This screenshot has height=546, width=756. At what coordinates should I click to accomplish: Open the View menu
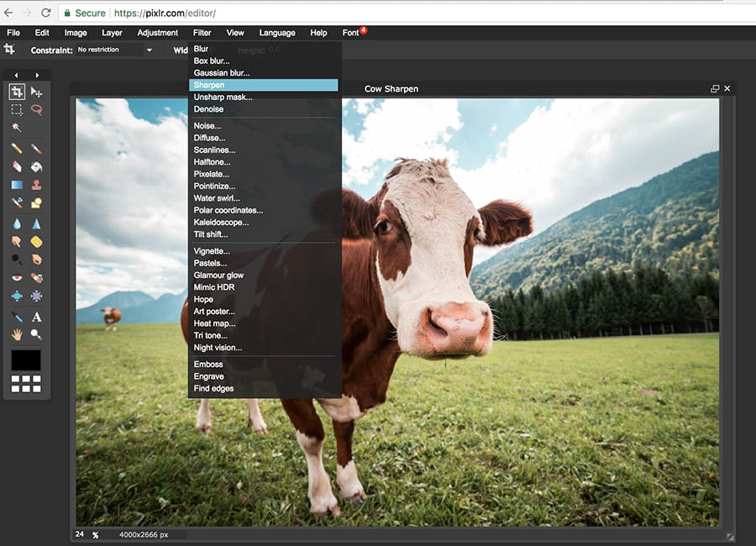(235, 33)
